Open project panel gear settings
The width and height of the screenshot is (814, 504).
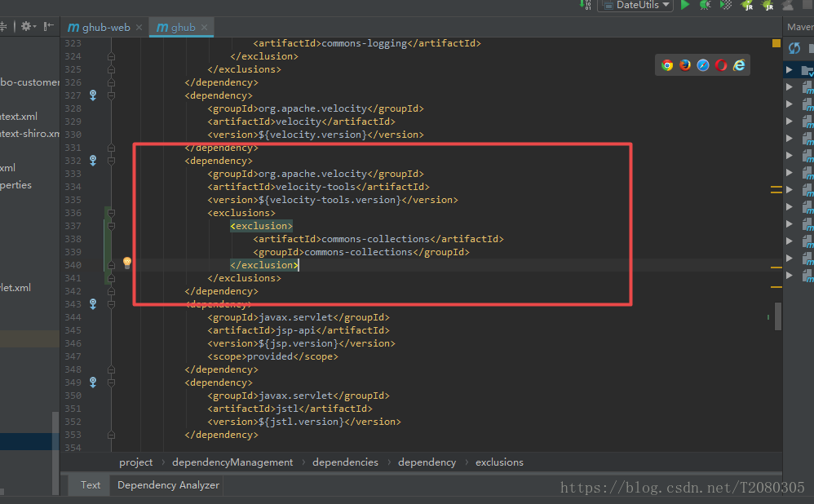pyautogui.click(x=28, y=26)
